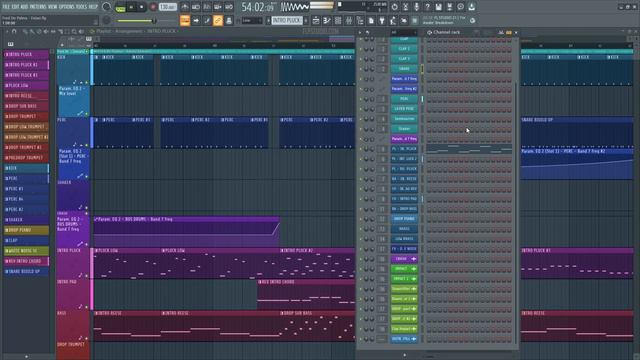Toggle mute LED of PERC channel
This screenshot has height=360, width=640.
coord(360,99)
